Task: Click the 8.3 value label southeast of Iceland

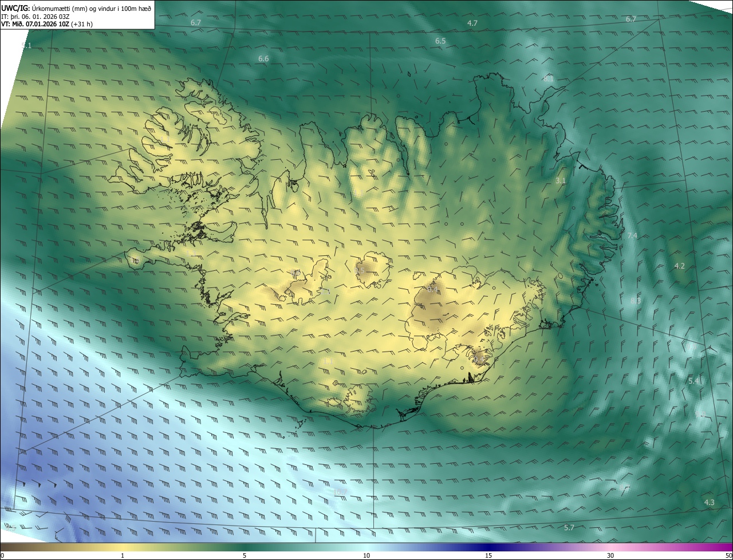Action: click(x=636, y=301)
